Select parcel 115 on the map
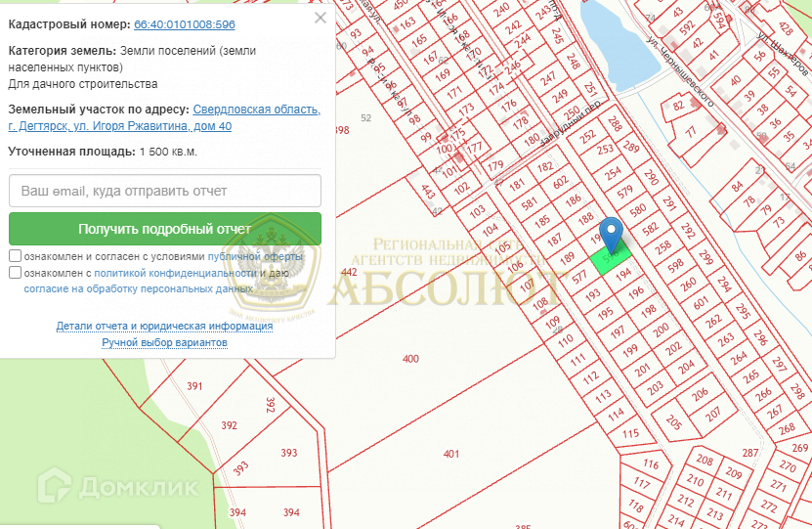This screenshot has height=529, width=812. pos(630,434)
